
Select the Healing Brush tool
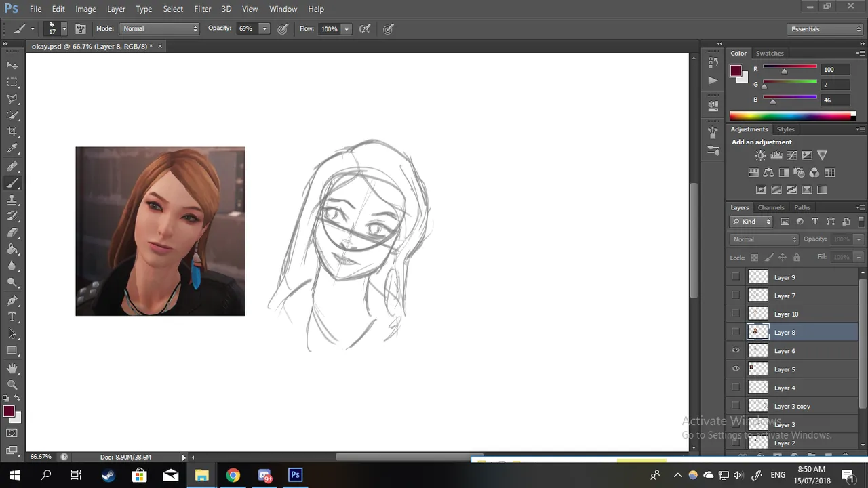tap(12, 167)
